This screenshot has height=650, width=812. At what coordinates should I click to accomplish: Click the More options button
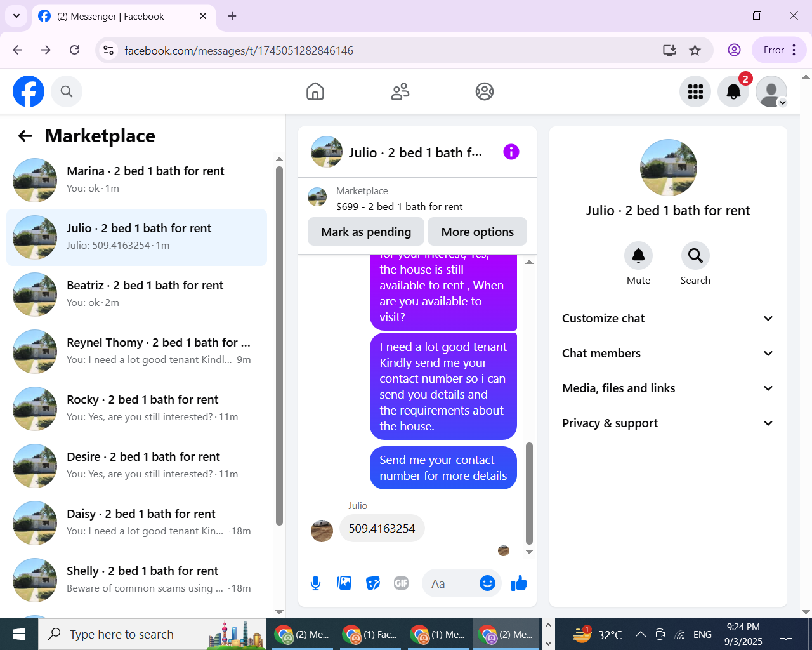[478, 232]
